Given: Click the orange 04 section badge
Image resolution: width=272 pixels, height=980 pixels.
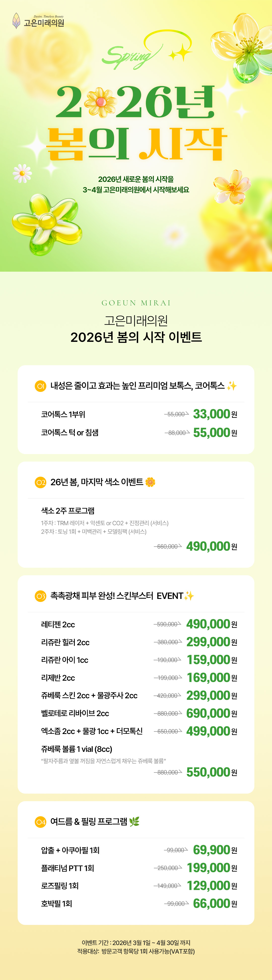Looking at the screenshot, I should (x=40, y=822).
